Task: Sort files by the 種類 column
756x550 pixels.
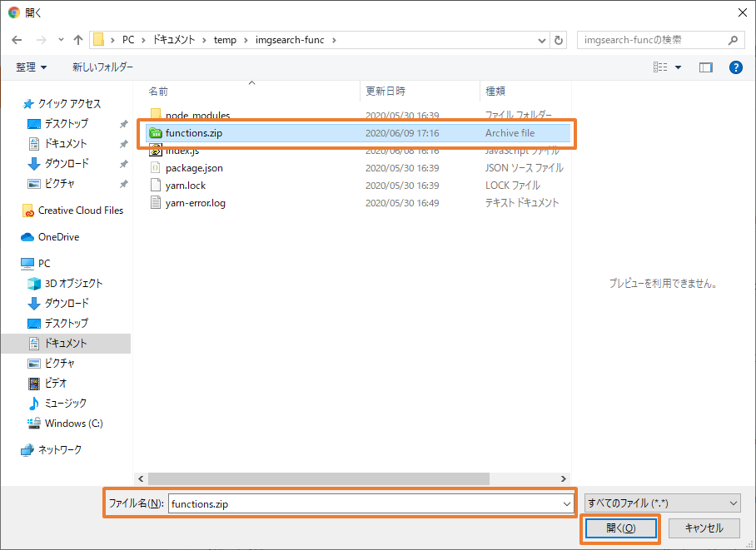Action: coord(495,91)
